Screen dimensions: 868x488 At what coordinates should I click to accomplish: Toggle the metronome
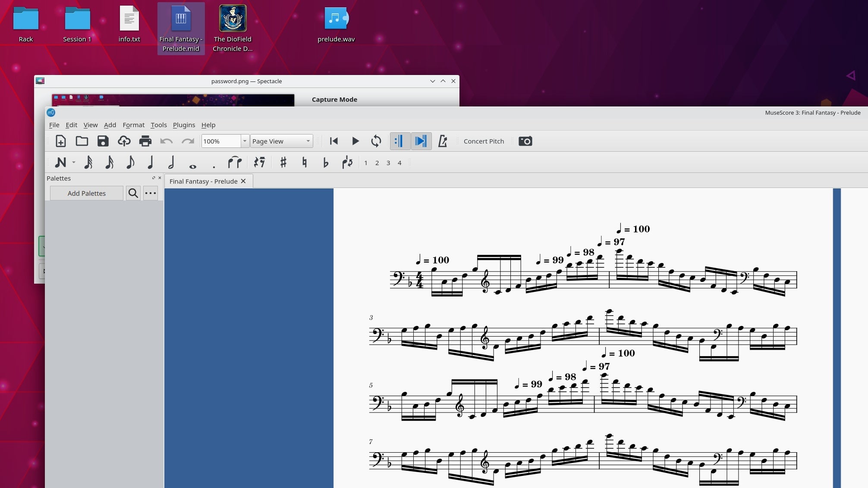443,141
